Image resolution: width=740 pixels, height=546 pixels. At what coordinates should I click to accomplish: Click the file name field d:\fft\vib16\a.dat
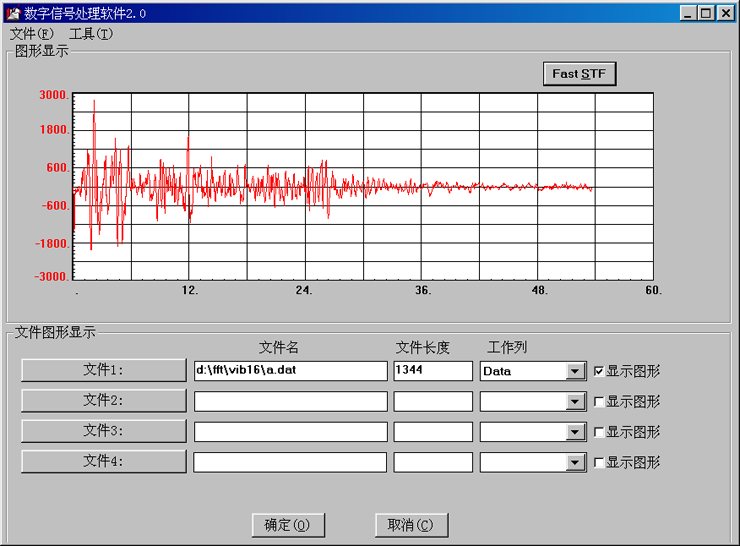point(291,370)
